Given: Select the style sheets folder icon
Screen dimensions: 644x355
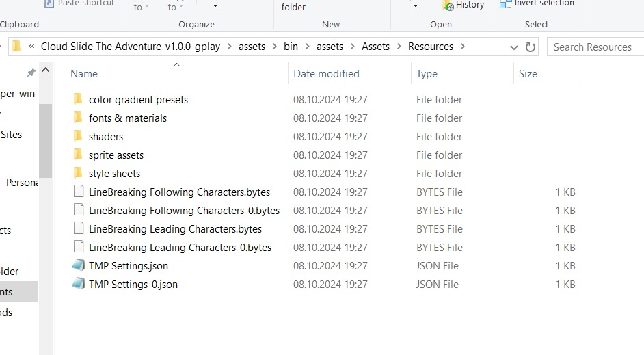Looking at the screenshot, I should pos(78,173).
